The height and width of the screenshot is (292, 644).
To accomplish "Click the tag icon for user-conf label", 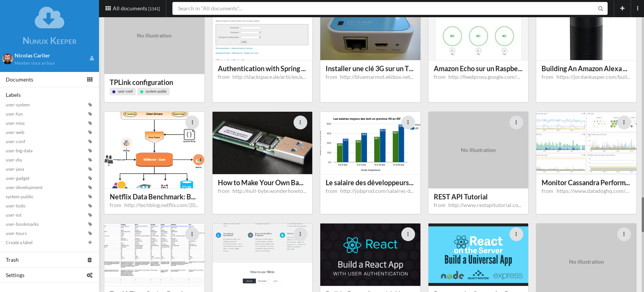I will [x=90, y=142].
